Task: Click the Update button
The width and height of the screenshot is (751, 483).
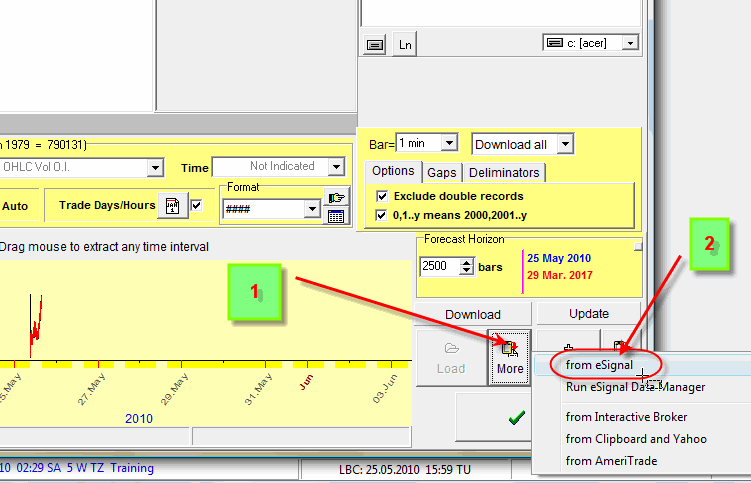Action: [589, 314]
